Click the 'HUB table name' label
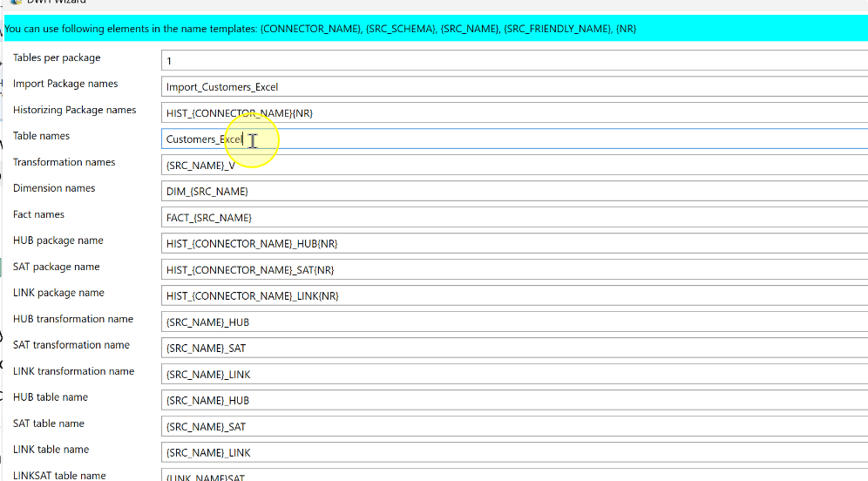The image size is (868, 481). point(51,397)
